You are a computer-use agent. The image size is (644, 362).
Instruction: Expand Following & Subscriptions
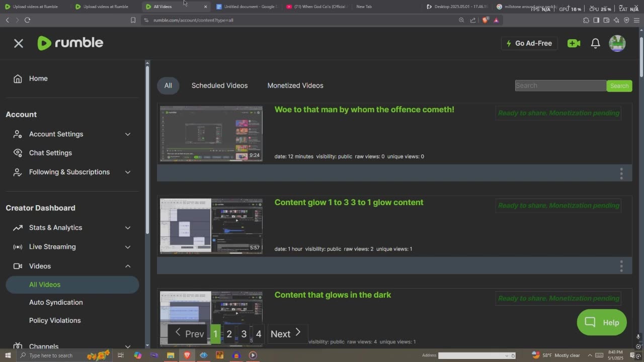[128, 172]
